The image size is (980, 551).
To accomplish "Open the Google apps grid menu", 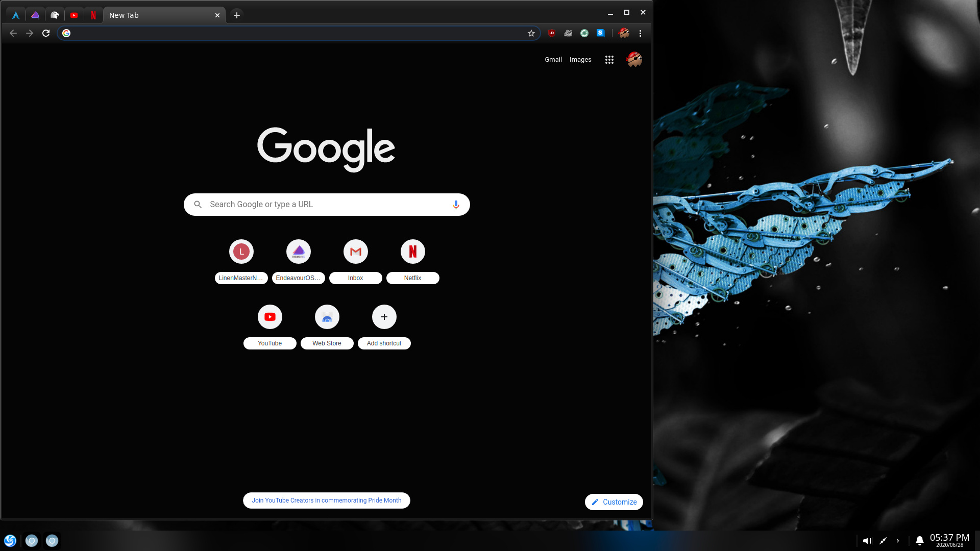I will point(609,59).
